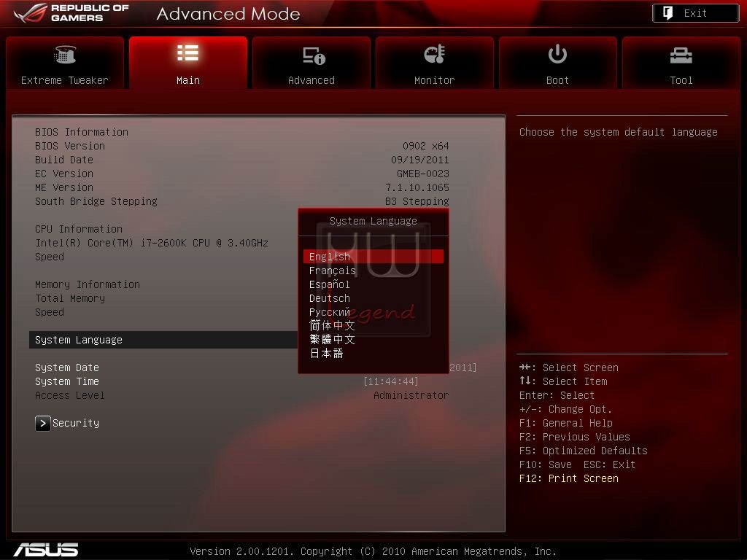Screen dimensions: 747x560
Task: Click the Access Level label
Action: pos(69,395)
